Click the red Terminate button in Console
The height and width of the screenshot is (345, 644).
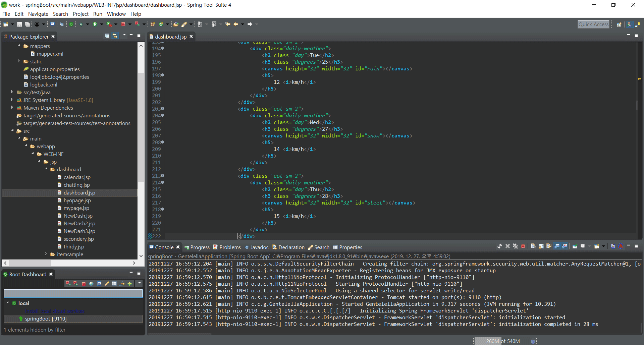click(x=523, y=246)
